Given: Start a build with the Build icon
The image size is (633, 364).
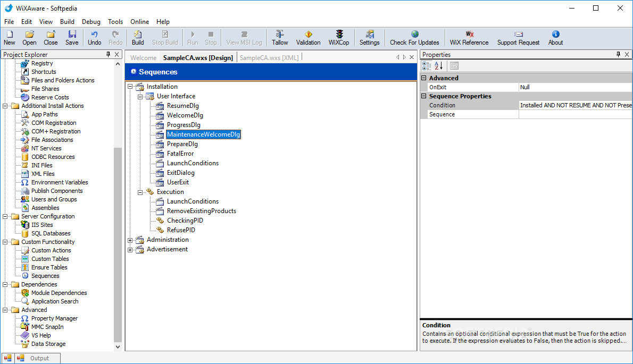Looking at the screenshot, I should (x=138, y=38).
